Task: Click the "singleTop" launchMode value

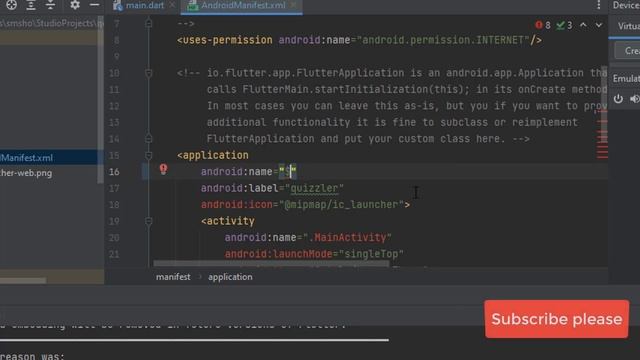Action: (x=371, y=254)
